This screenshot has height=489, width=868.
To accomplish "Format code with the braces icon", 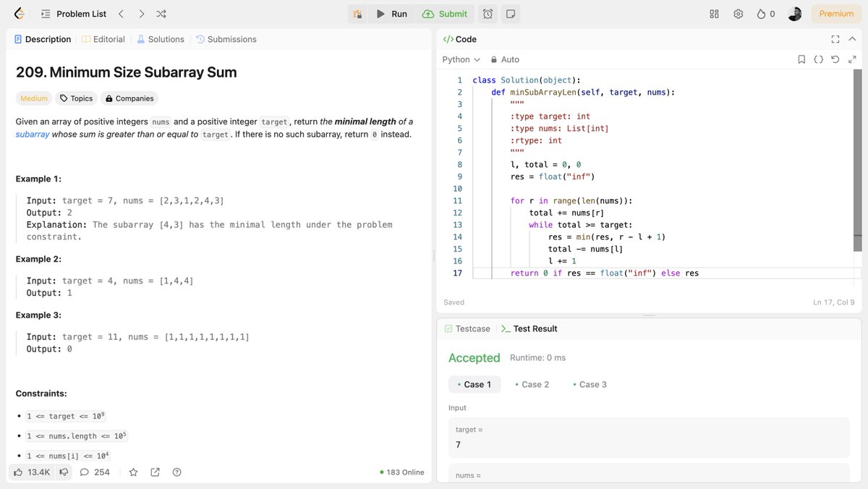I will coord(818,59).
